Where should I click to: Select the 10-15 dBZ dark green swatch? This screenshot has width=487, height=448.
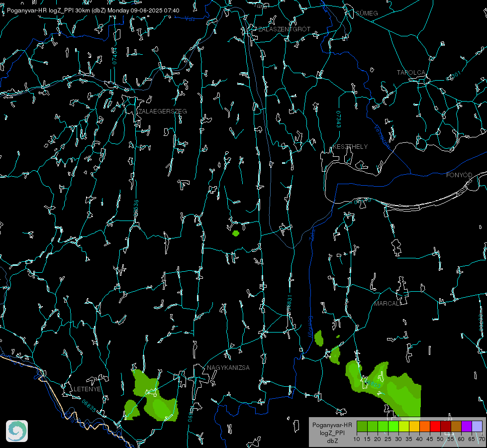click(x=362, y=426)
